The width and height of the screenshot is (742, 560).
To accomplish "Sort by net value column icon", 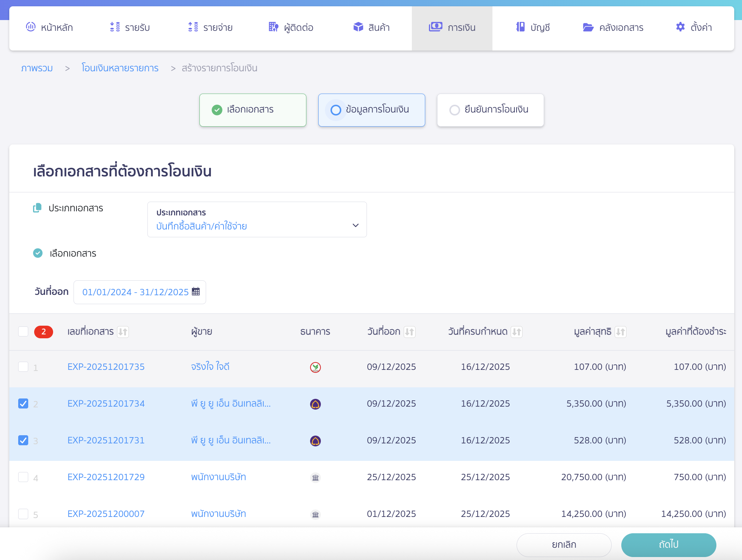I will [x=621, y=332].
